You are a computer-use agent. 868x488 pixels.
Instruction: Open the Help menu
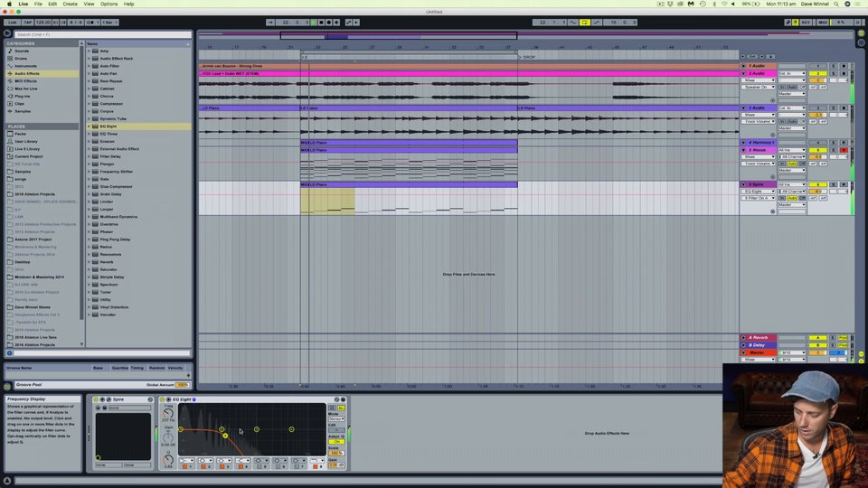[129, 4]
